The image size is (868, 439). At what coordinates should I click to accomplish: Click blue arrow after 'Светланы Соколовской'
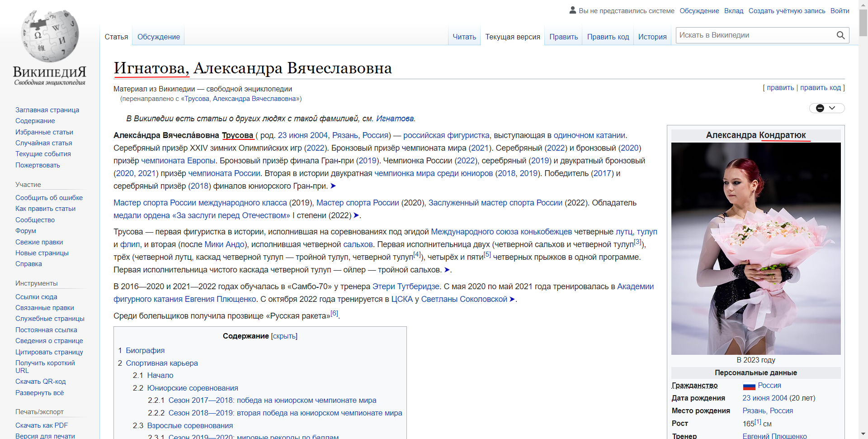(512, 299)
